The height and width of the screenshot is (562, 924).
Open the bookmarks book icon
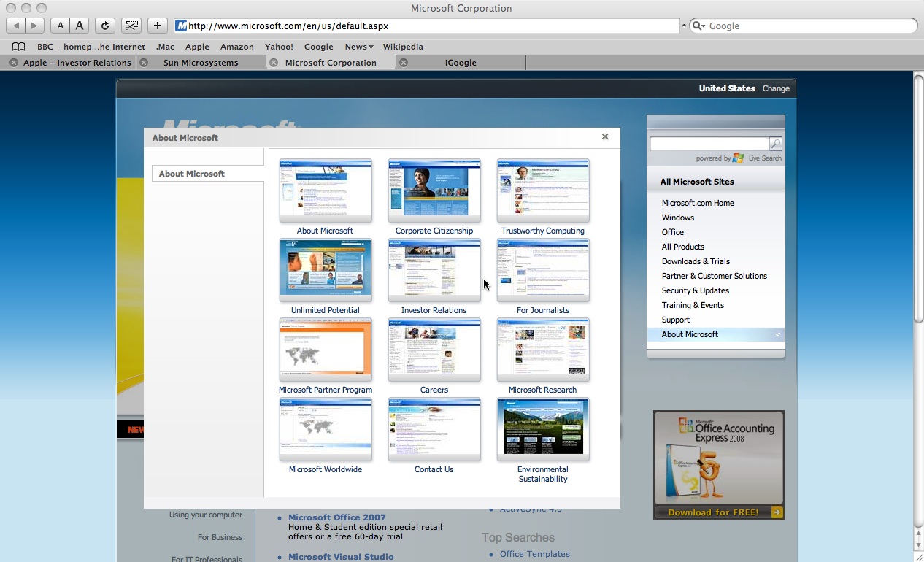(19, 47)
